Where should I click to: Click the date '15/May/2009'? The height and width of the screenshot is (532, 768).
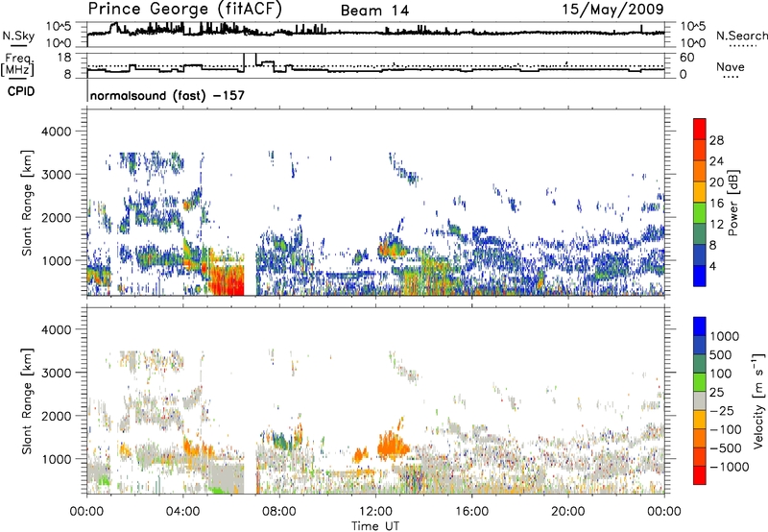pos(612,10)
